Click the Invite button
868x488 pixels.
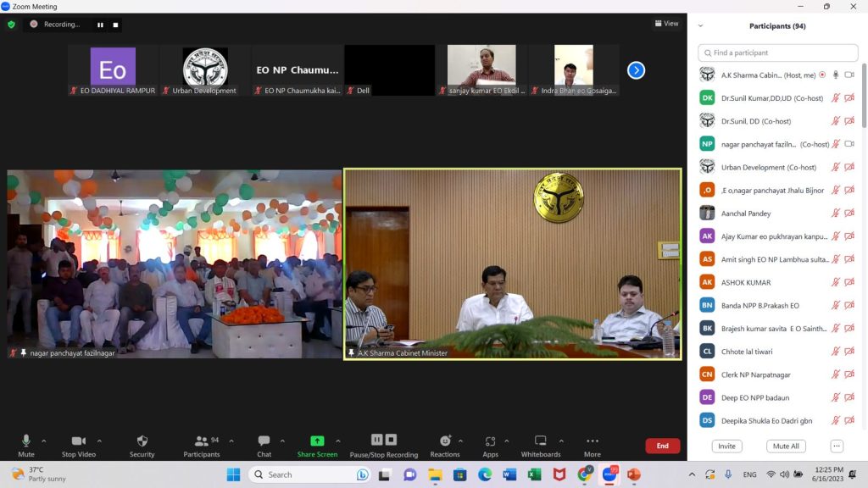point(726,446)
